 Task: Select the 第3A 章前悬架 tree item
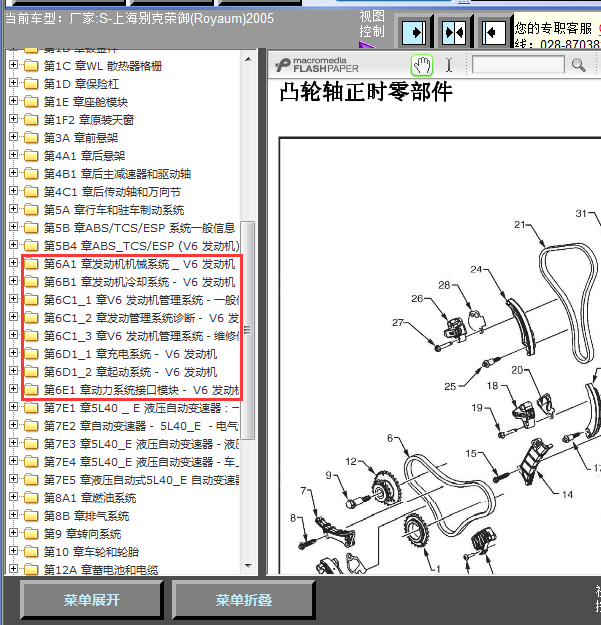click(x=81, y=138)
